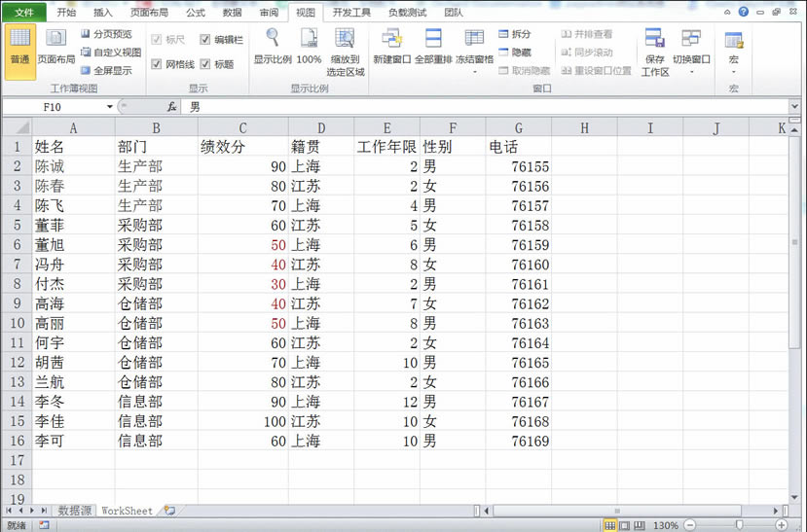Screen dimensions: 807x532
Task: Hide (隐藏) the current window
Action: 515,52
